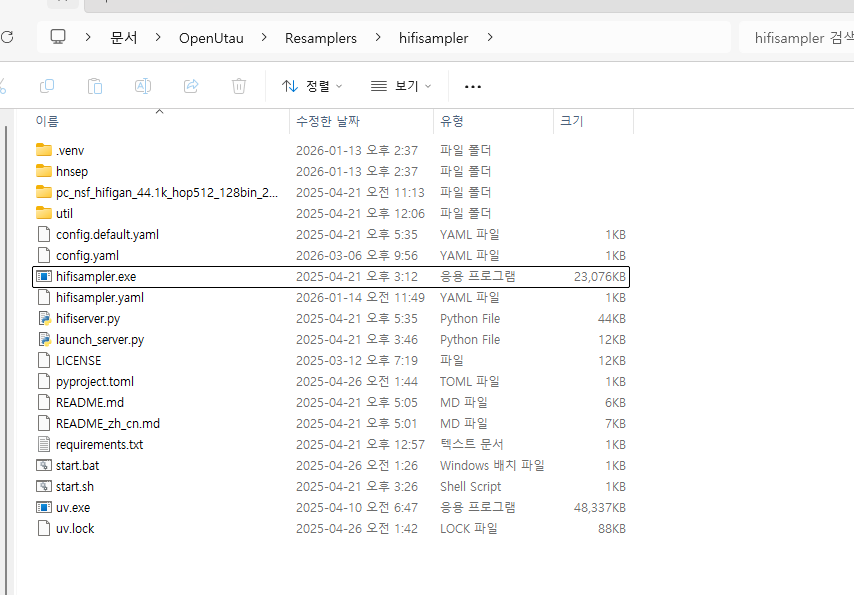Viewport: 854px width, 595px height.
Task: Click the rename icon in toolbar
Action: click(x=143, y=86)
